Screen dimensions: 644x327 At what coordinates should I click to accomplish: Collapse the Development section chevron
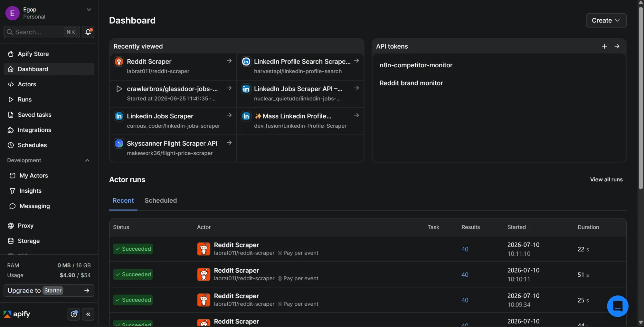point(87,160)
